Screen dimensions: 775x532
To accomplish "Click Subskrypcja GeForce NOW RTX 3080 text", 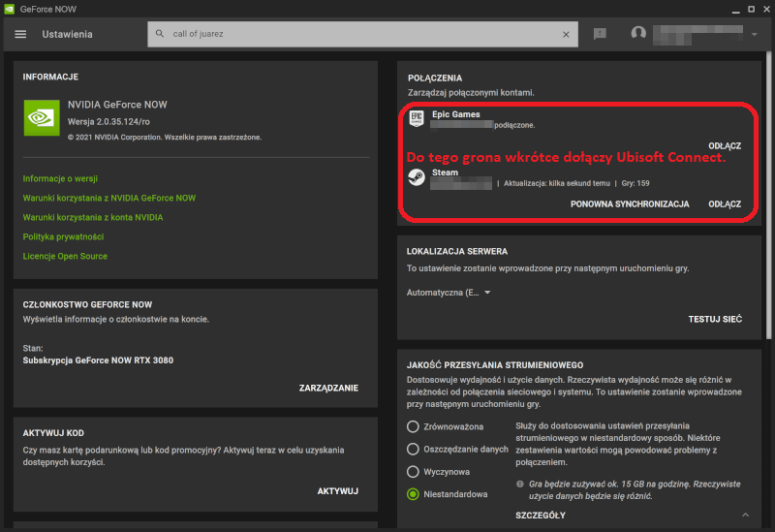I will click(98, 360).
